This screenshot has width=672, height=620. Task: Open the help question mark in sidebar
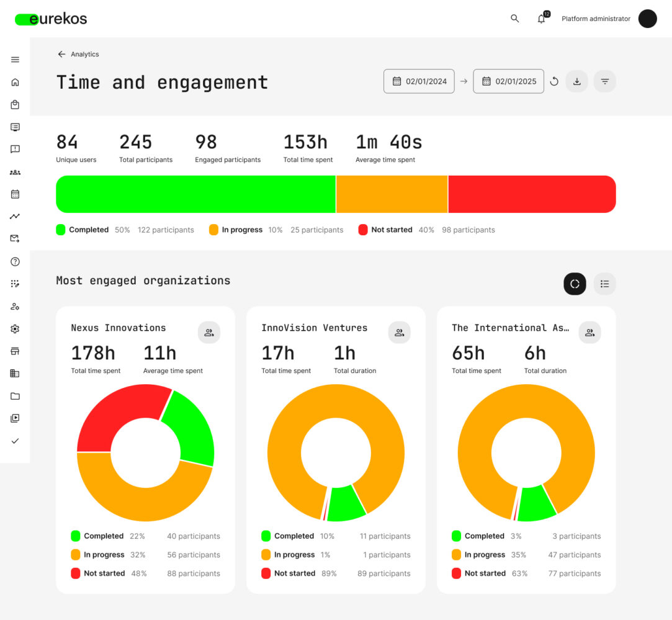point(15,262)
